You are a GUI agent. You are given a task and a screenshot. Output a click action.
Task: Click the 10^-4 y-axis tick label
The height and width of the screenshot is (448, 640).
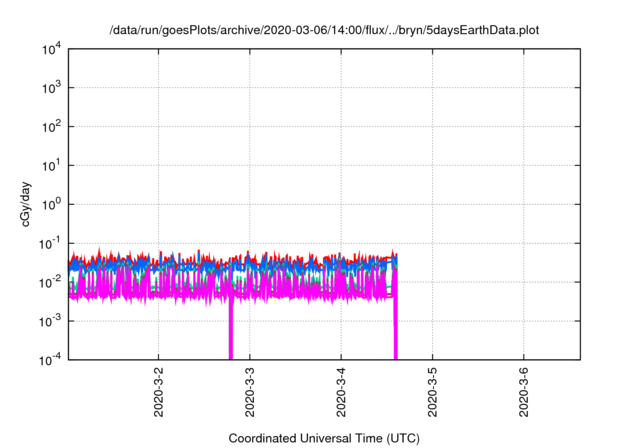click(51, 360)
